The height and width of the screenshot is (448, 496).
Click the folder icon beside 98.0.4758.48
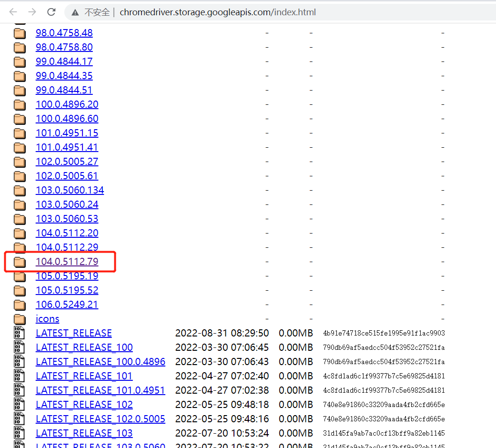(x=20, y=33)
